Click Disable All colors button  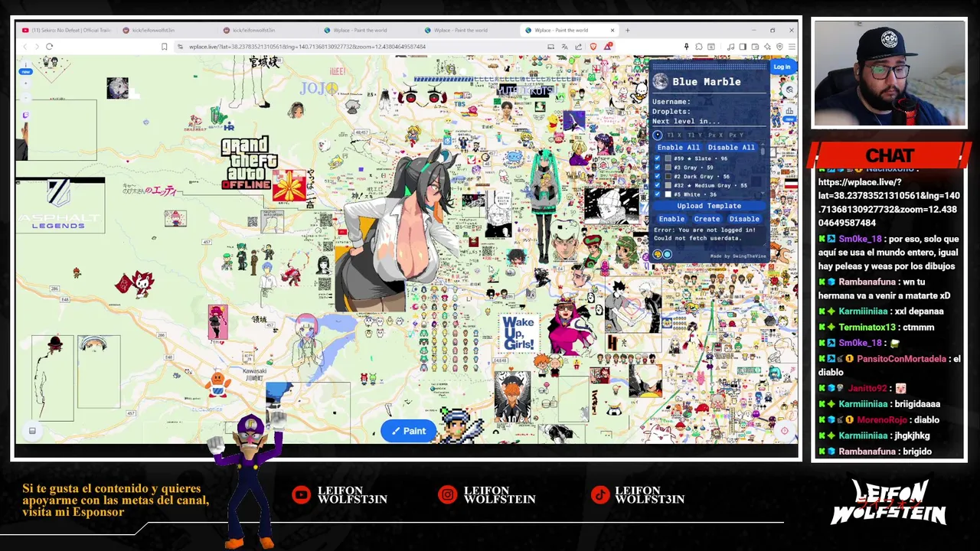click(x=731, y=147)
